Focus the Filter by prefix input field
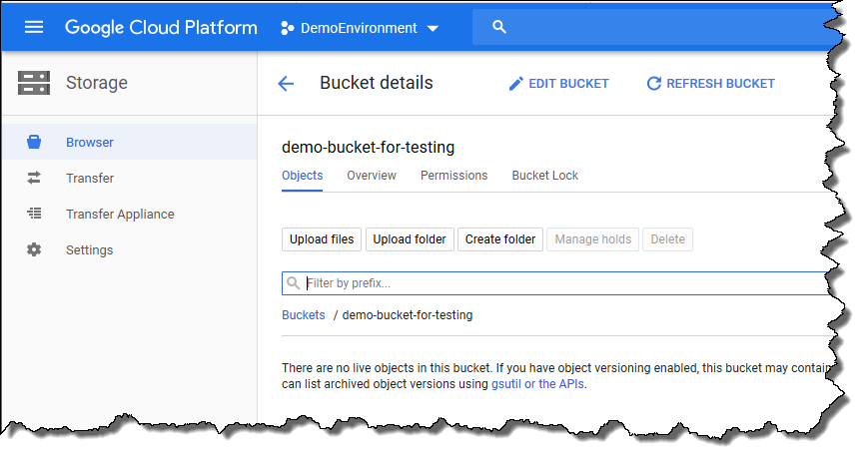 (559, 283)
